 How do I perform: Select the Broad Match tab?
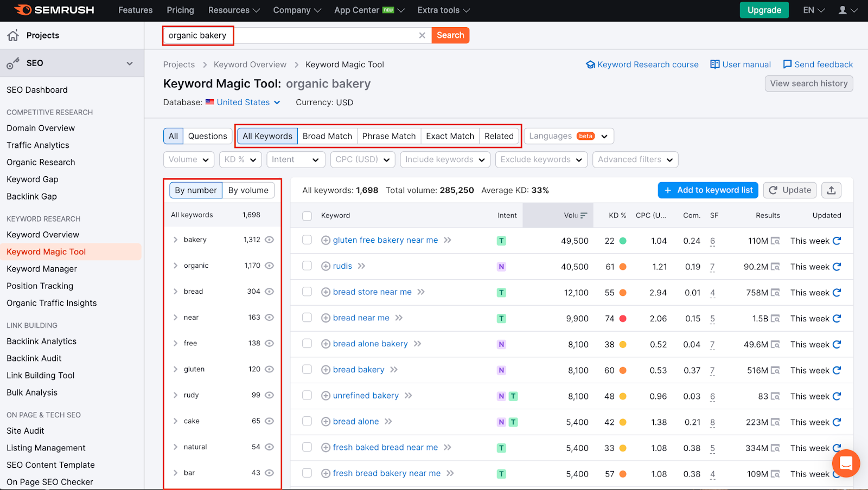(x=327, y=136)
